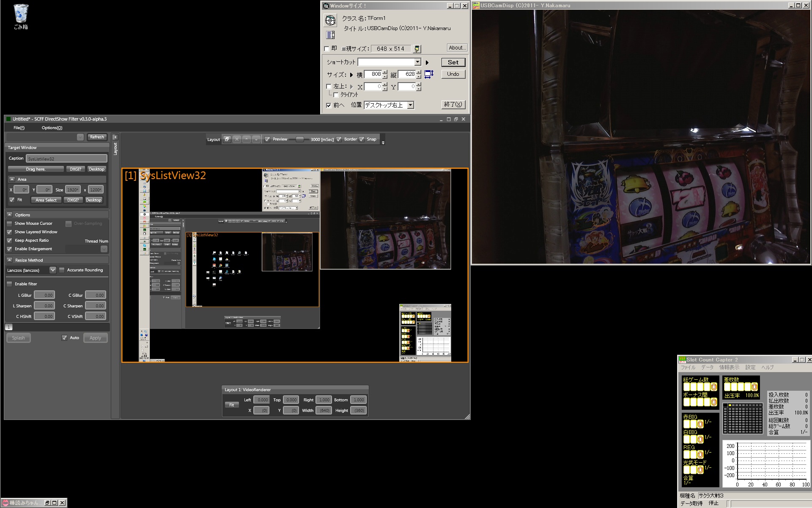
Task: Collapse the Area section expander
Action: click(12, 179)
